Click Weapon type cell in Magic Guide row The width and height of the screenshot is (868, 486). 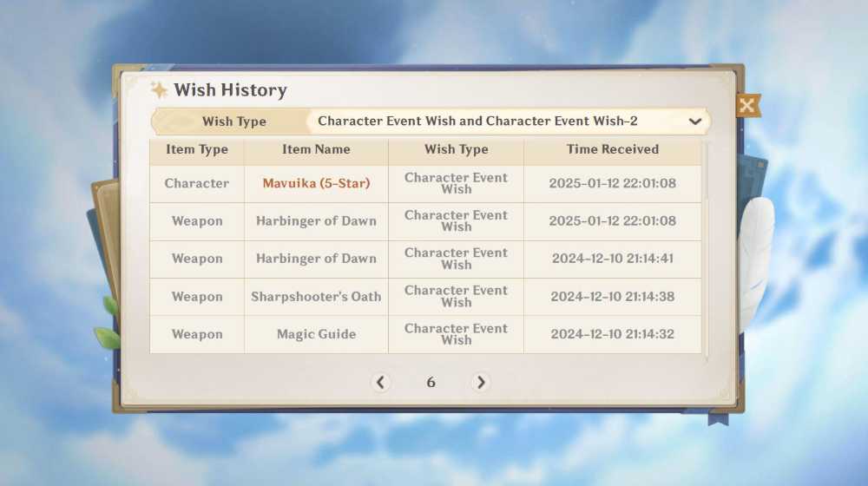pos(197,334)
